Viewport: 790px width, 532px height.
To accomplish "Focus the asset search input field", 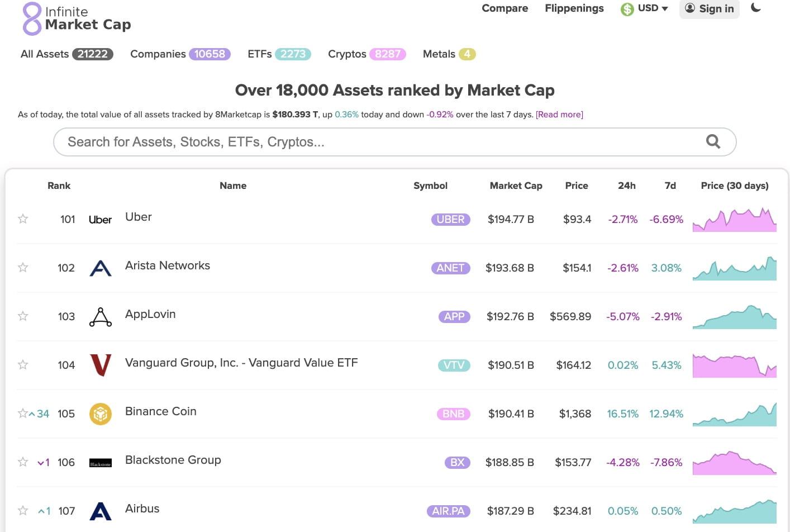I will [380, 142].
